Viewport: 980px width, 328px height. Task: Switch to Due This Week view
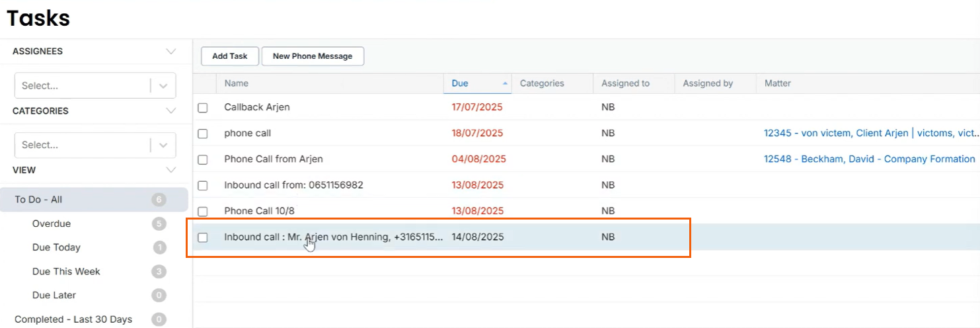[x=66, y=271]
